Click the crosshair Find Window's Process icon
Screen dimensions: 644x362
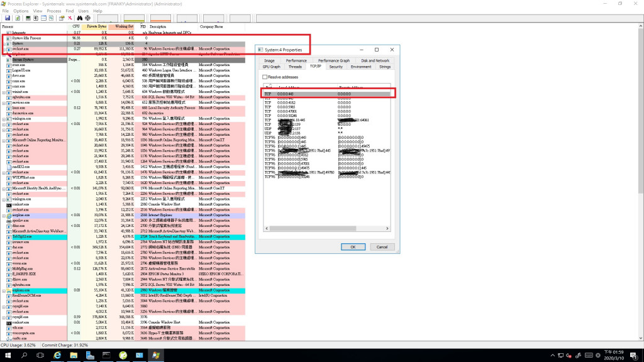87,18
